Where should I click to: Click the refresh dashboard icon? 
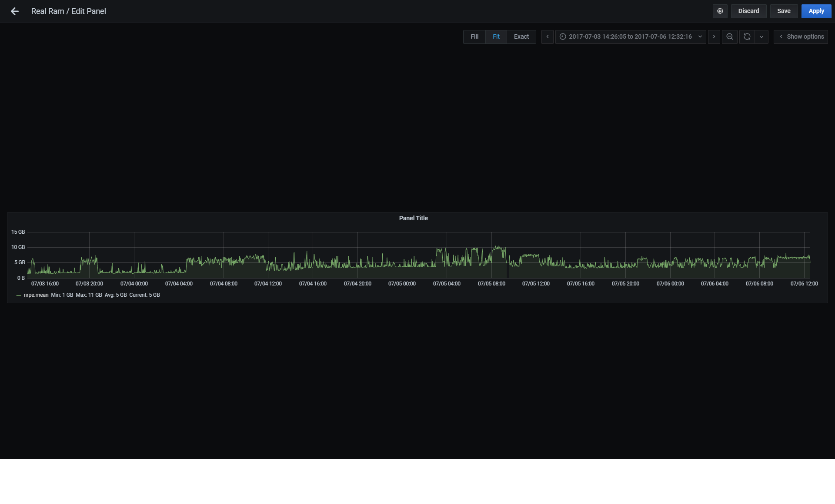click(x=747, y=36)
